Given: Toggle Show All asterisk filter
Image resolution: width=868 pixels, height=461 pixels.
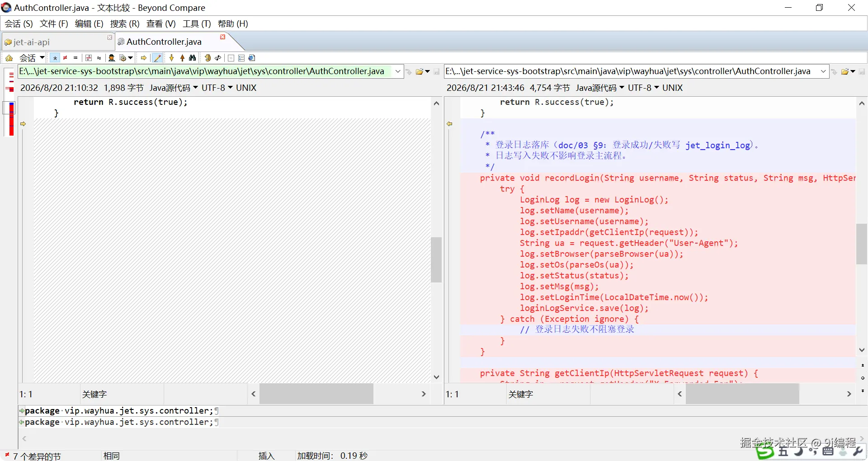Looking at the screenshot, I should click(55, 58).
